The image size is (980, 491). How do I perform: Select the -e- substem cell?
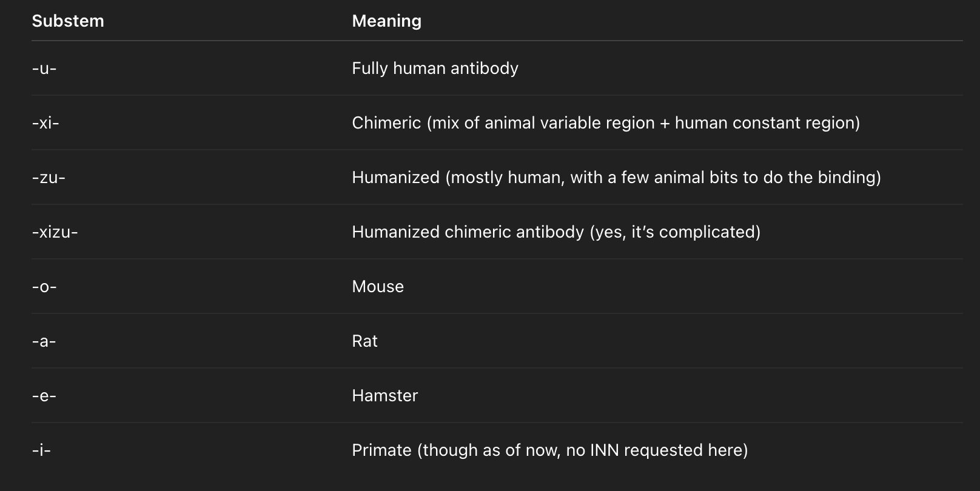point(44,396)
